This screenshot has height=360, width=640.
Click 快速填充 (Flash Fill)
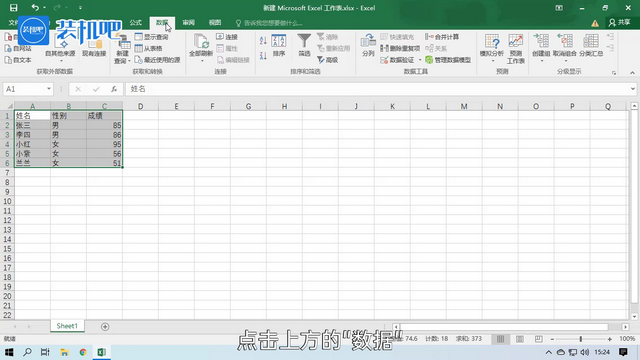397,37
